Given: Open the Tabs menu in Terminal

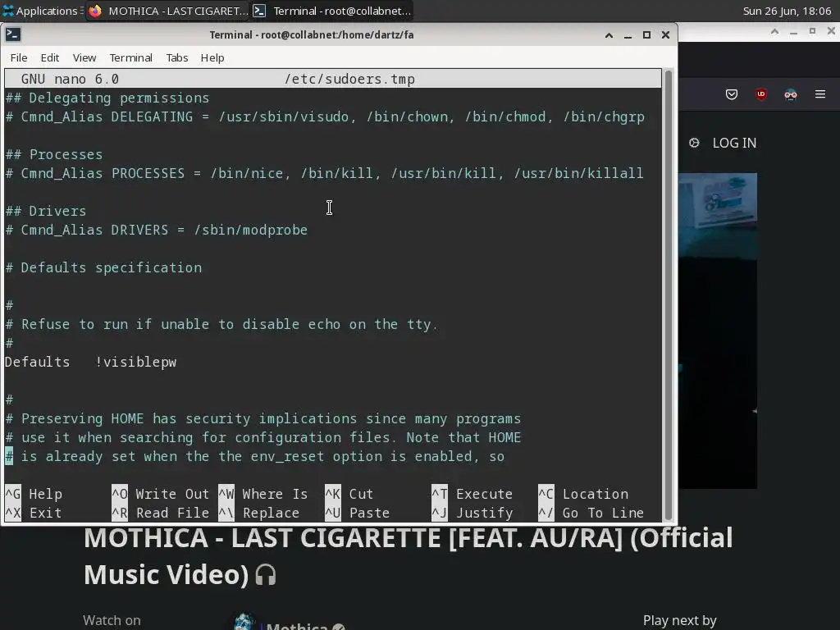Looking at the screenshot, I should pos(177,58).
